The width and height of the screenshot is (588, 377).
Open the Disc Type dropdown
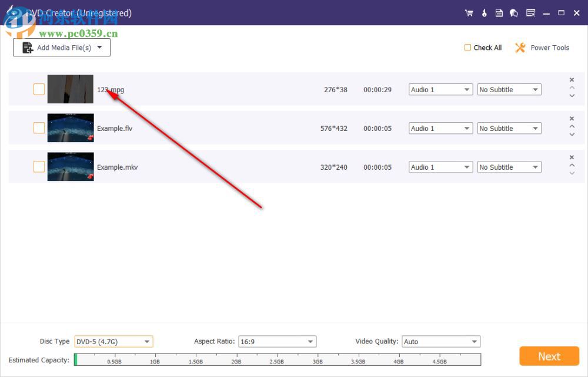click(113, 341)
